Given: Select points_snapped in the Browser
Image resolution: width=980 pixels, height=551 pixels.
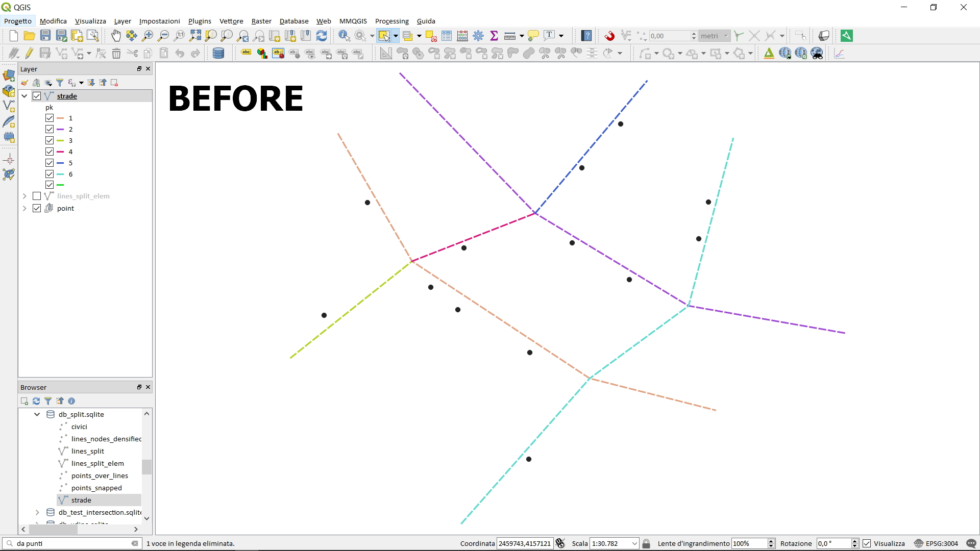Looking at the screenshot, I should (x=96, y=488).
